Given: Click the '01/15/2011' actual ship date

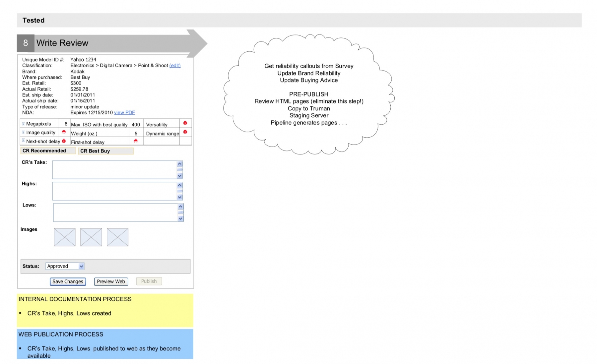Looking at the screenshot, I should click(83, 101).
